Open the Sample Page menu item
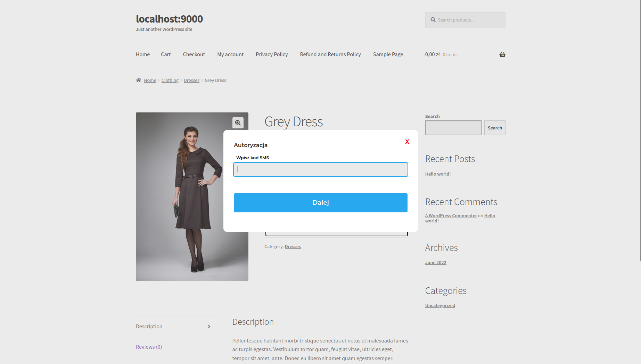Screen dimensions: 641x364 coord(388,54)
